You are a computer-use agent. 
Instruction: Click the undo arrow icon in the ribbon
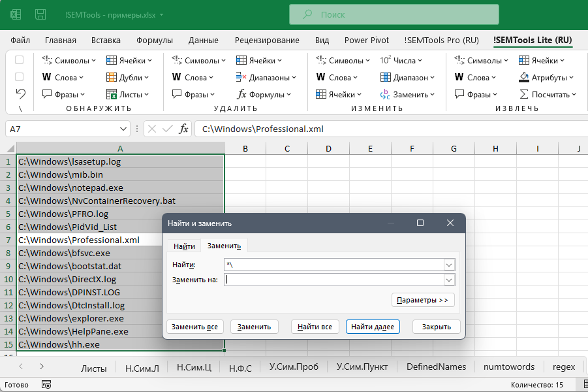pyautogui.click(x=21, y=93)
